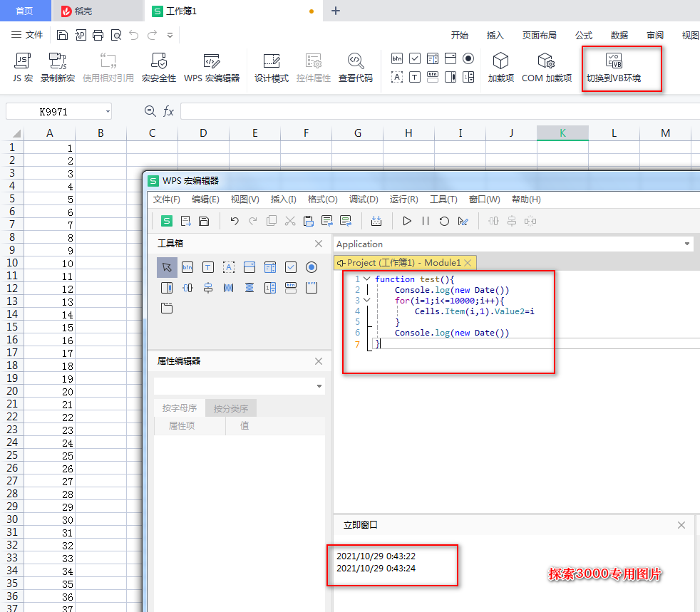Open 工具(T) menu in macro editor
Viewport: 700px width, 612px height.
[x=443, y=199]
